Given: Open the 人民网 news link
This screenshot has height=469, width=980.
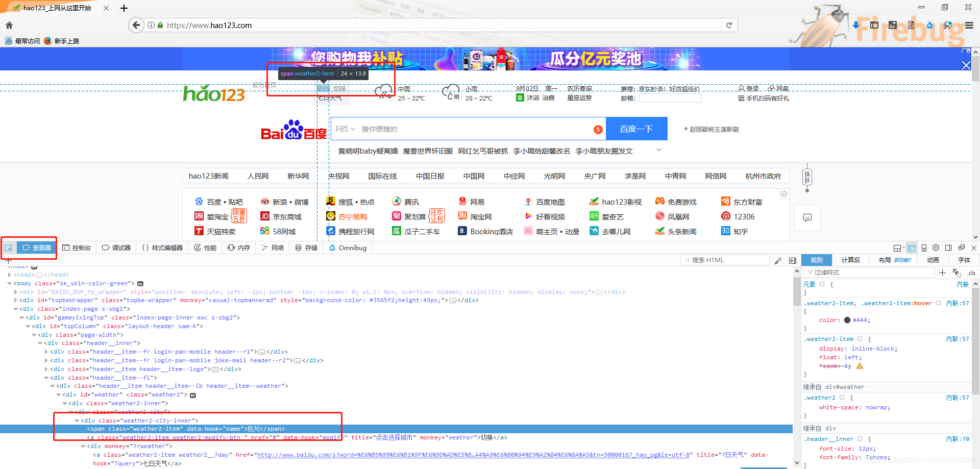Looking at the screenshot, I should [258, 176].
